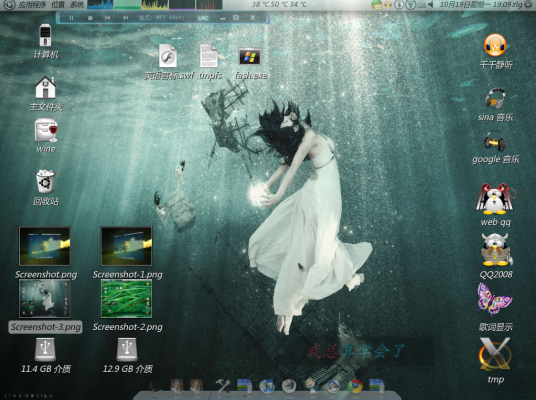
Task: Skip to previous track in player bar
Action: coord(107,18)
